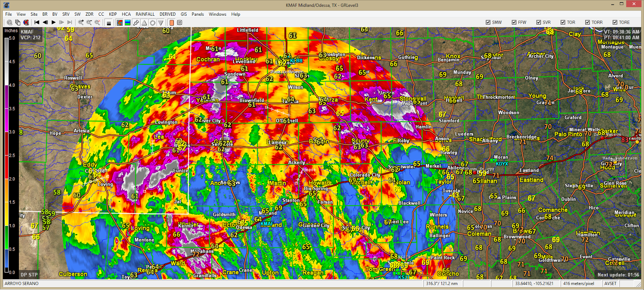Uncheck the SVR warnings checkbox
644x290 pixels.
[539, 23]
